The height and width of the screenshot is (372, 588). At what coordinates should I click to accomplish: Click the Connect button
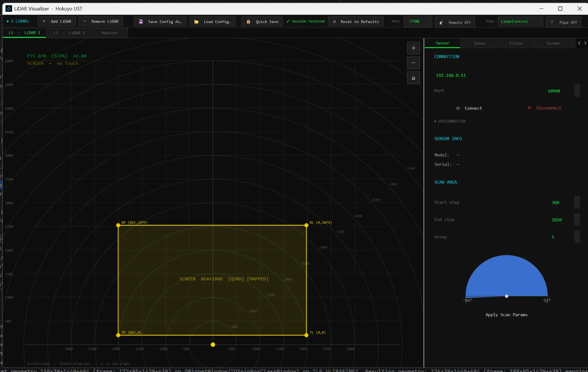tap(469, 108)
